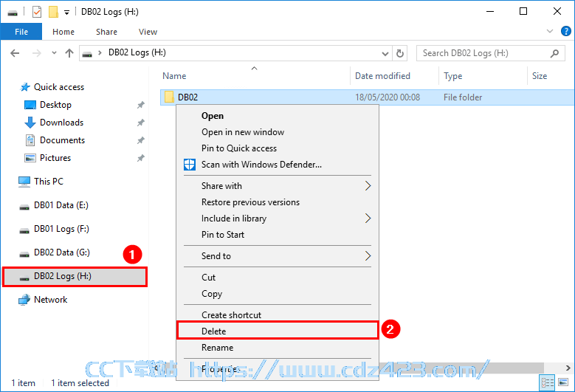Viewport: 575px width, 392px height.
Task: Choose Copy from the context menu
Action: point(278,294)
